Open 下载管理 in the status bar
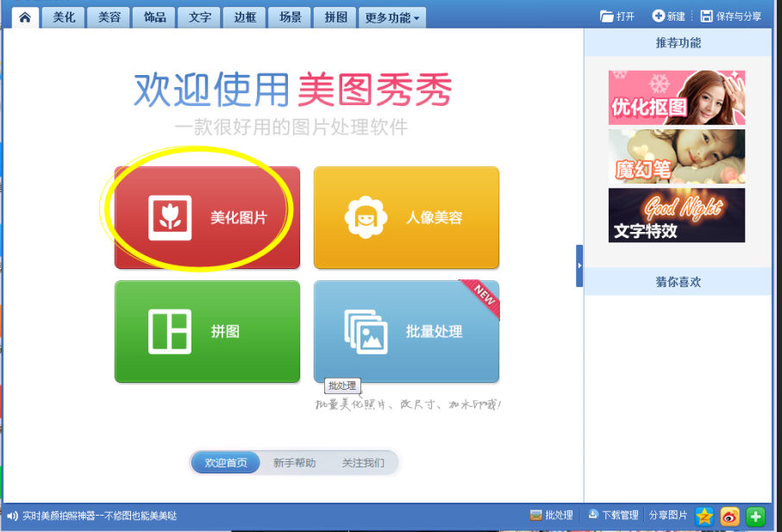The height and width of the screenshot is (532, 782). coord(613,515)
